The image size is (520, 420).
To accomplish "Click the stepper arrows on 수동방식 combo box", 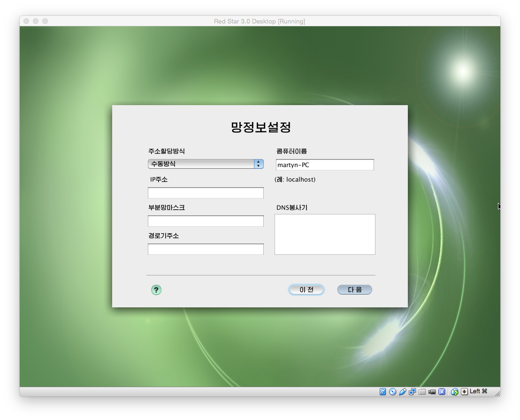I will tap(259, 164).
